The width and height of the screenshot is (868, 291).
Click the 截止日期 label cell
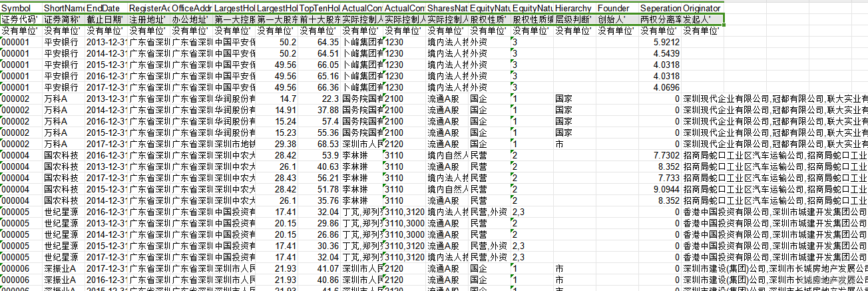[107, 19]
